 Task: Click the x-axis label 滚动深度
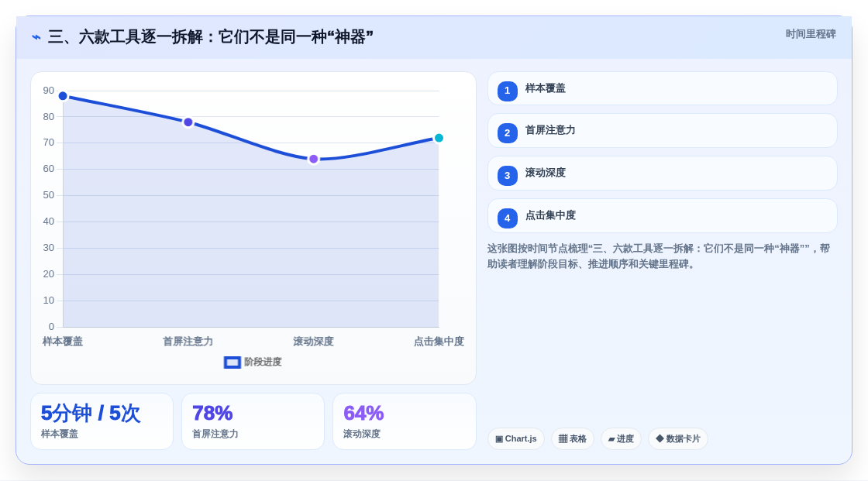(x=313, y=342)
